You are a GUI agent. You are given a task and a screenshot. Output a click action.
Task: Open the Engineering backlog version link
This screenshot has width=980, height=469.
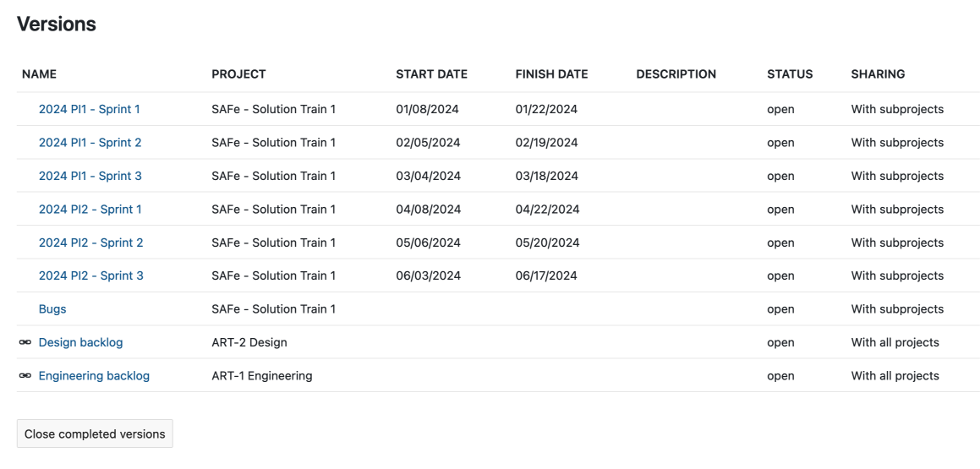click(94, 376)
